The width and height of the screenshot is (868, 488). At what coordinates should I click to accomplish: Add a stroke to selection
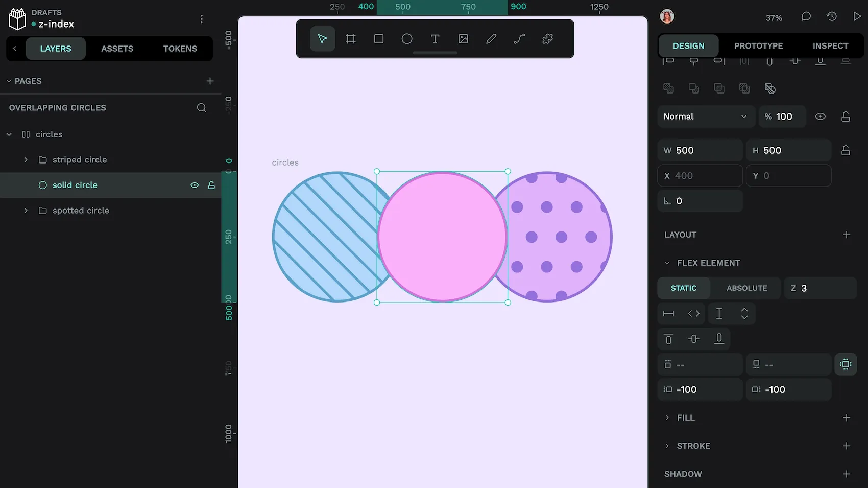coord(846,446)
